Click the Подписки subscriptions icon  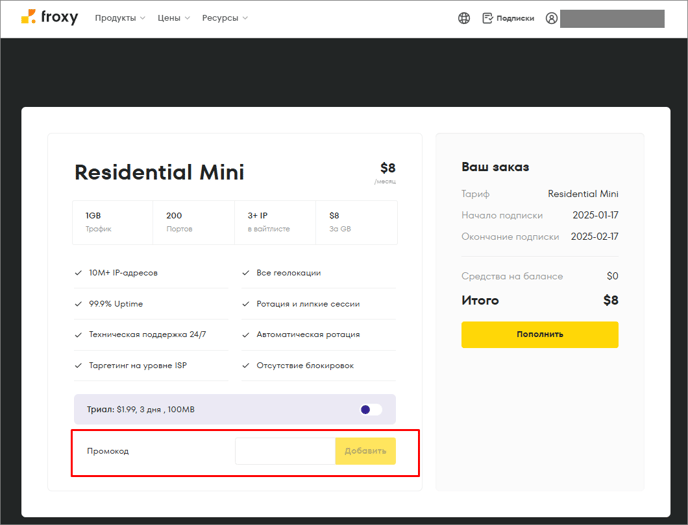tap(487, 18)
